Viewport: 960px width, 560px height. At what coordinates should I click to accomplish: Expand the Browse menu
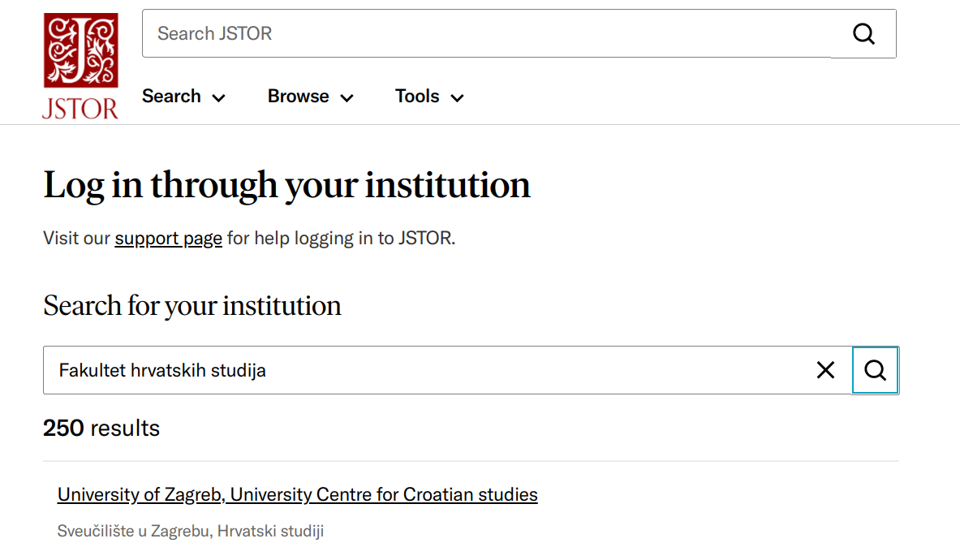(x=310, y=96)
